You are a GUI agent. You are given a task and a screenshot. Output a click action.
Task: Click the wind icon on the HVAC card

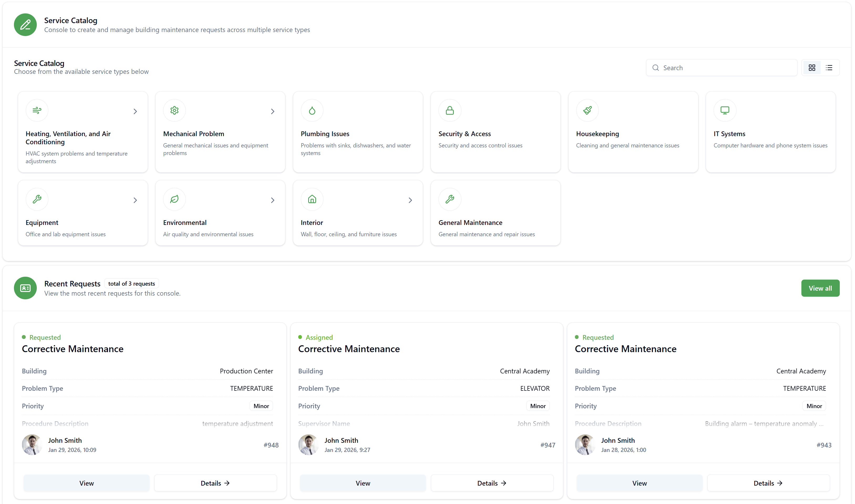tap(37, 110)
